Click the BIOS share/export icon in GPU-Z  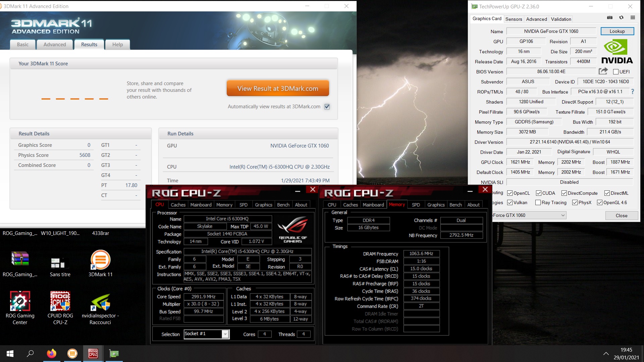pos(603,71)
